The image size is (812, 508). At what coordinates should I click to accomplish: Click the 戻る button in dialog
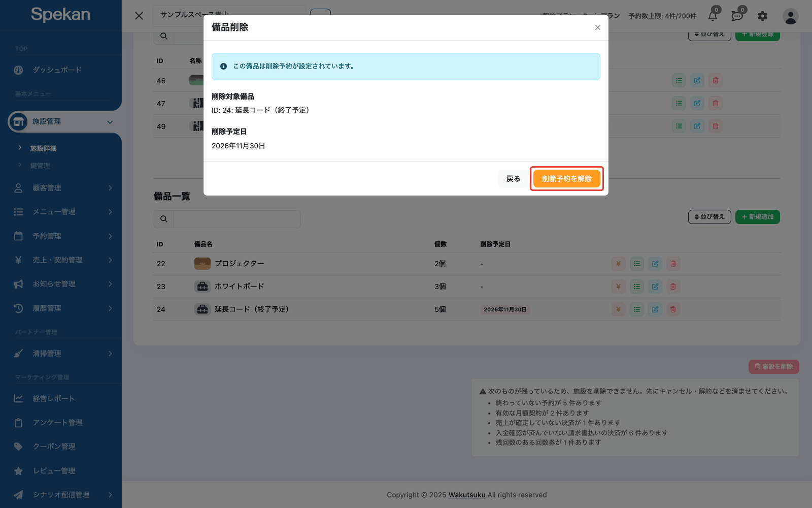pyautogui.click(x=513, y=179)
